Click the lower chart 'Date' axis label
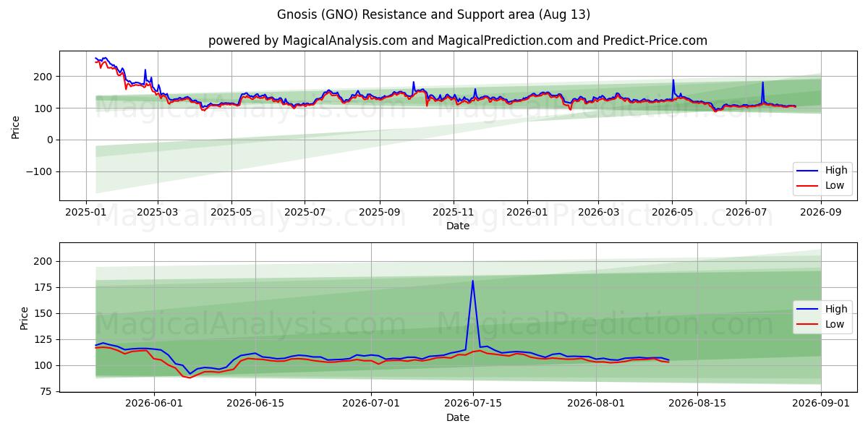Screen dimensions: 868x434 click(458, 417)
